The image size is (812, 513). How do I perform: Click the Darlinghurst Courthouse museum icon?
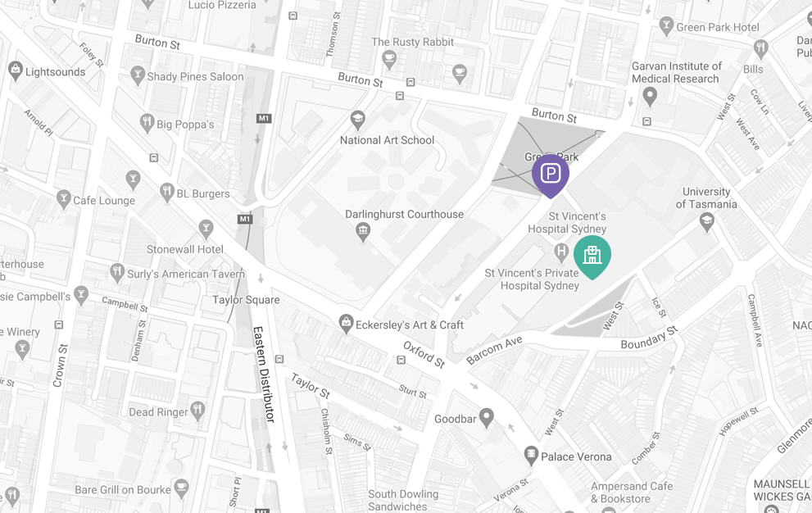pos(363,232)
